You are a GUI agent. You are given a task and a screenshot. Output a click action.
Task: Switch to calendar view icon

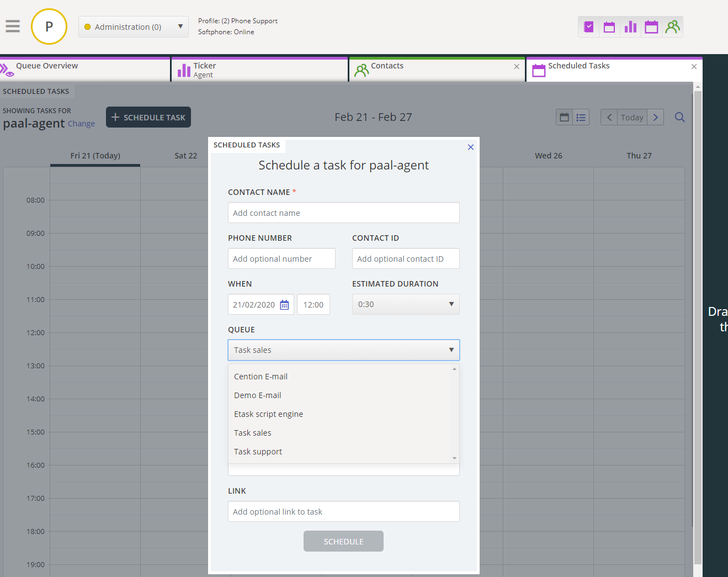(x=564, y=117)
